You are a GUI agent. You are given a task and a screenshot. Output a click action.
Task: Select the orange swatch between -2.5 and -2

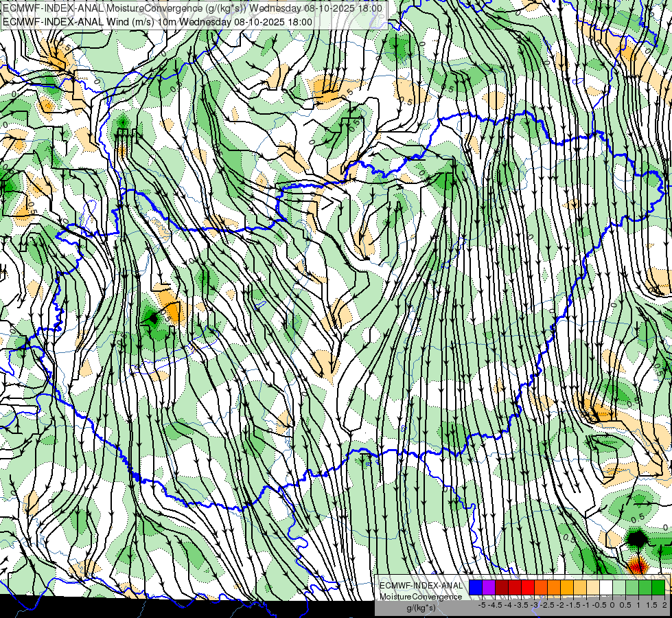(x=554, y=587)
